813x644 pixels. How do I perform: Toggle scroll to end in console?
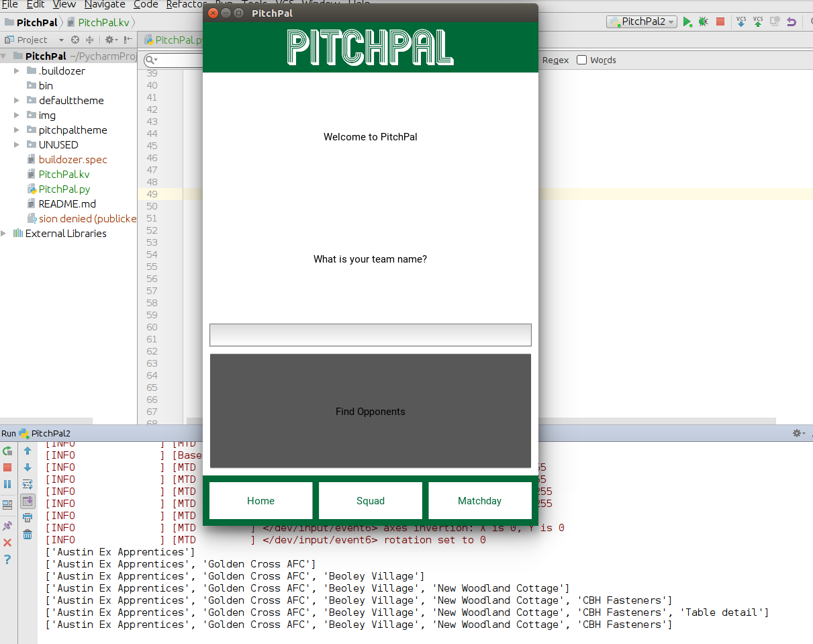tap(28, 501)
